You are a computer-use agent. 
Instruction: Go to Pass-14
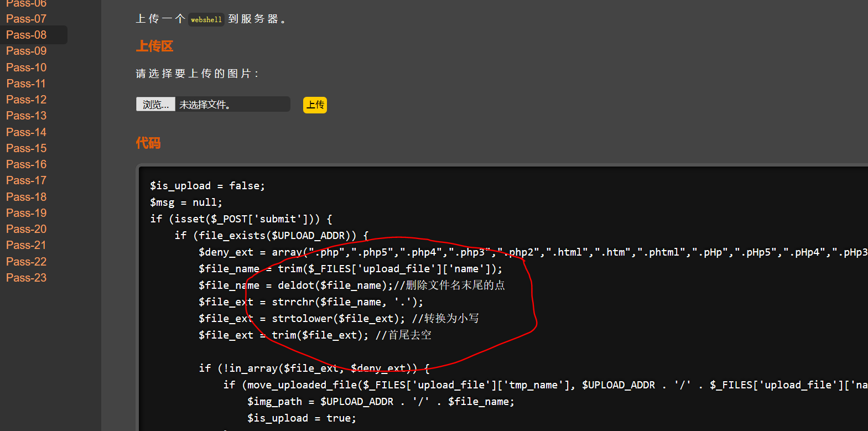pos(26,132)
